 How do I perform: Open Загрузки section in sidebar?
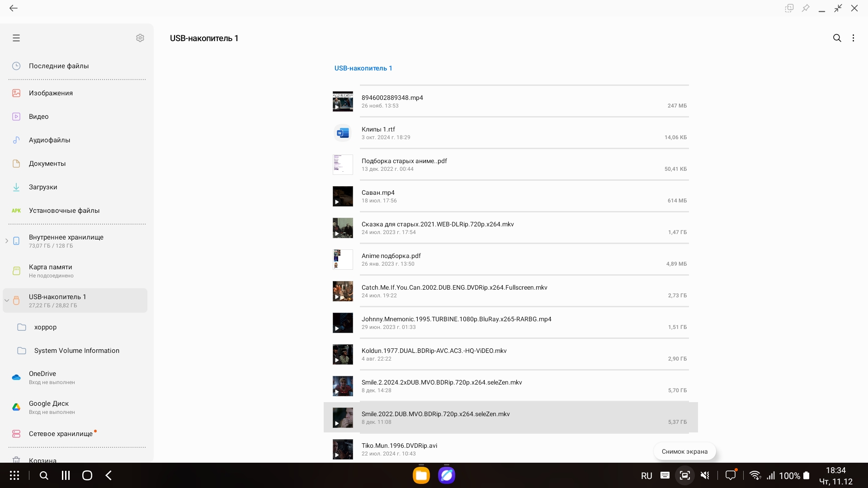(43, 187)
